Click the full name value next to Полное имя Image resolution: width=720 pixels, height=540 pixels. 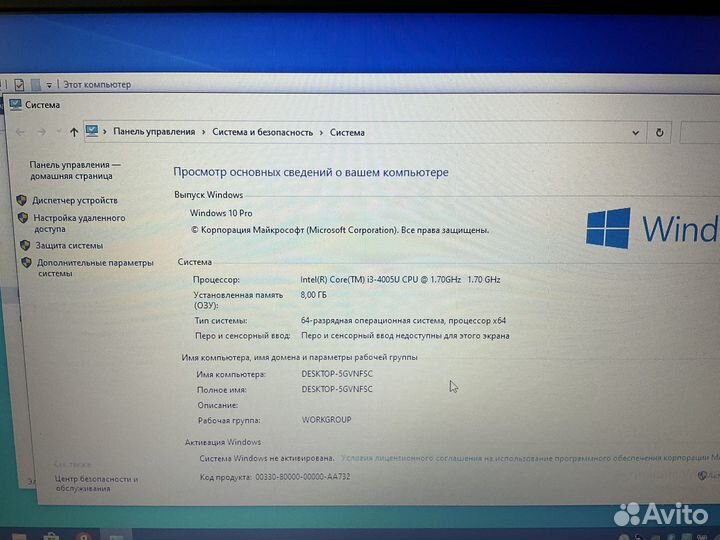337,389
